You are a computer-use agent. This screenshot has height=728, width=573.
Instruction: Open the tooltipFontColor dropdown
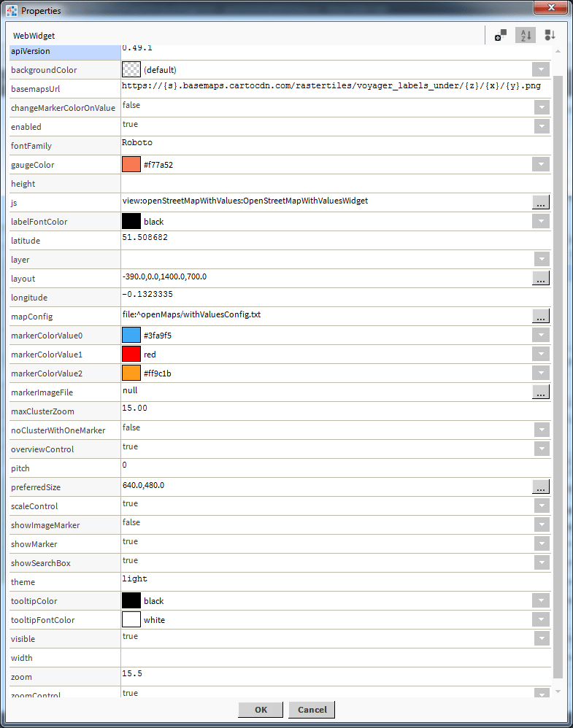coord(541,620)
